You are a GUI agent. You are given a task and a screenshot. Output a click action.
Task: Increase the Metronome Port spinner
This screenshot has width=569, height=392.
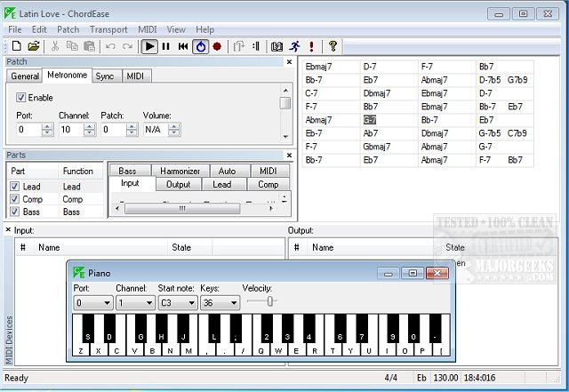point(47,126)
